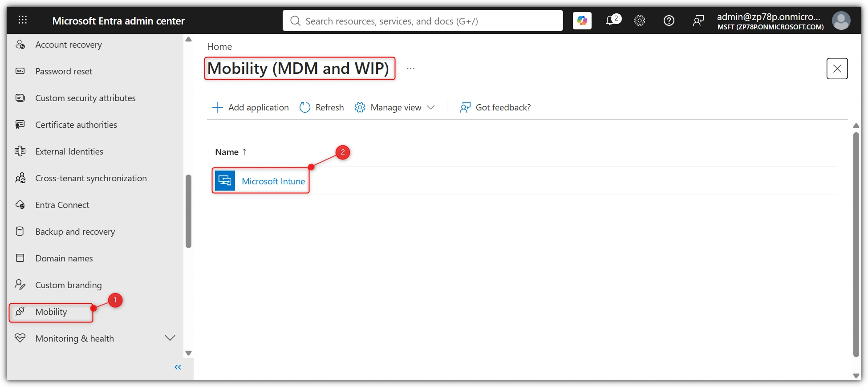
Task: Click the Monitoring & health heart icon
Action: coord(20,338)
